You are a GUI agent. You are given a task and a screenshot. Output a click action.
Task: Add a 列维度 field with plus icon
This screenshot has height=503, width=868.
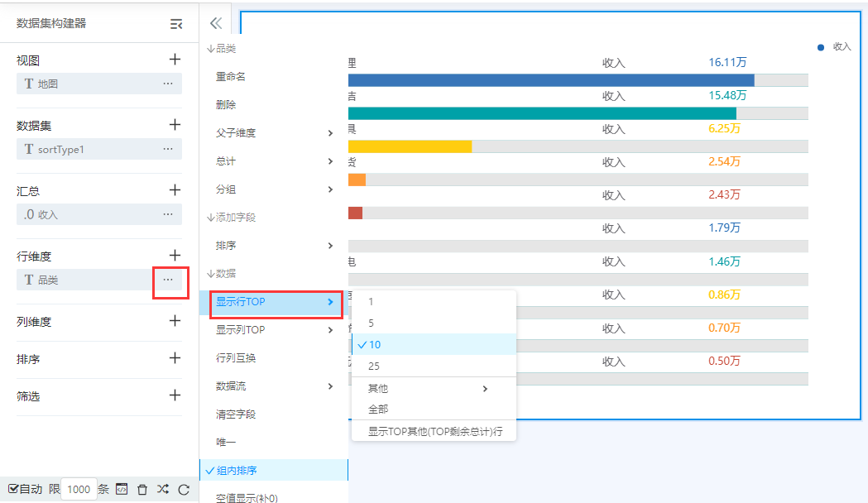point(175,320)
